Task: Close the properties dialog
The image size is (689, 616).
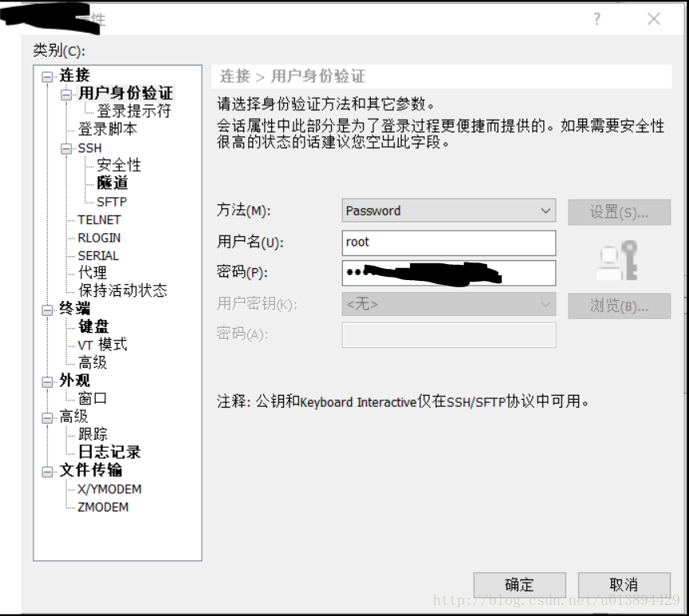Action: 654,19
